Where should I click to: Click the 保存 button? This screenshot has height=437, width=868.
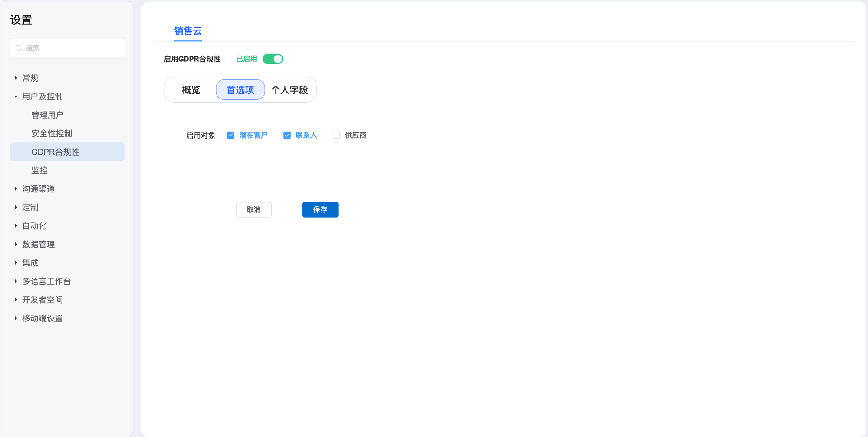pyautogui.click(x=320, y=210)
